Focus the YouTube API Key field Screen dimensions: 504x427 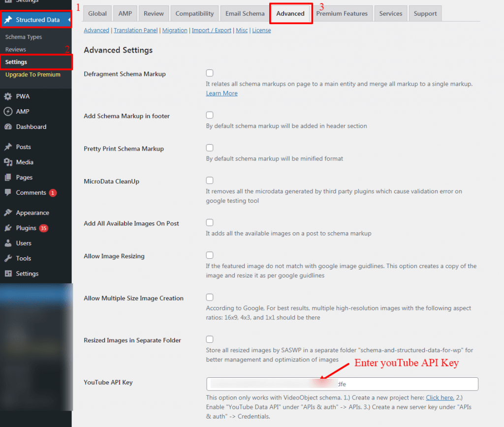tap(343, 384)
